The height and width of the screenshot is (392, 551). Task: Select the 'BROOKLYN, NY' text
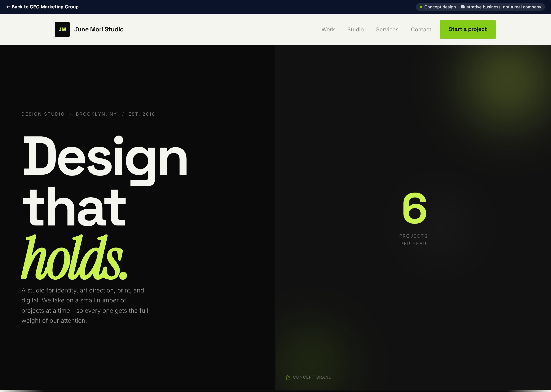tap(96, 114)
